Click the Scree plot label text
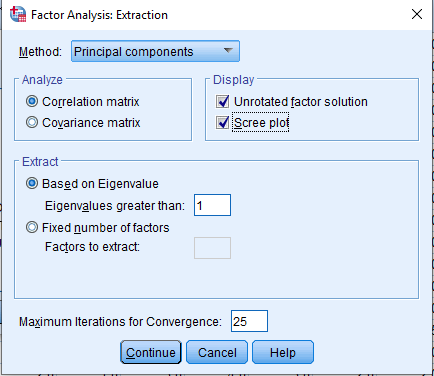Screen dimensions: 434x376 click(261, 123)
